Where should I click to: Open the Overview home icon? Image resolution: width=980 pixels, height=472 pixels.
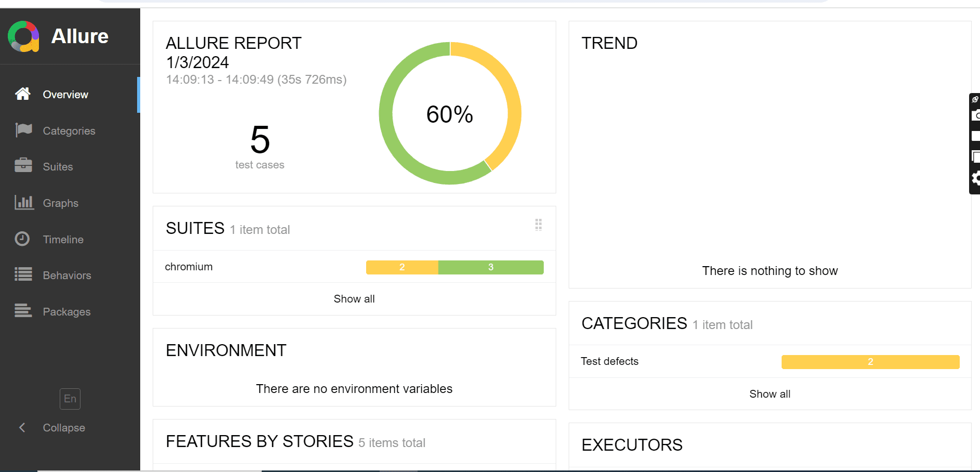(23, 94)
